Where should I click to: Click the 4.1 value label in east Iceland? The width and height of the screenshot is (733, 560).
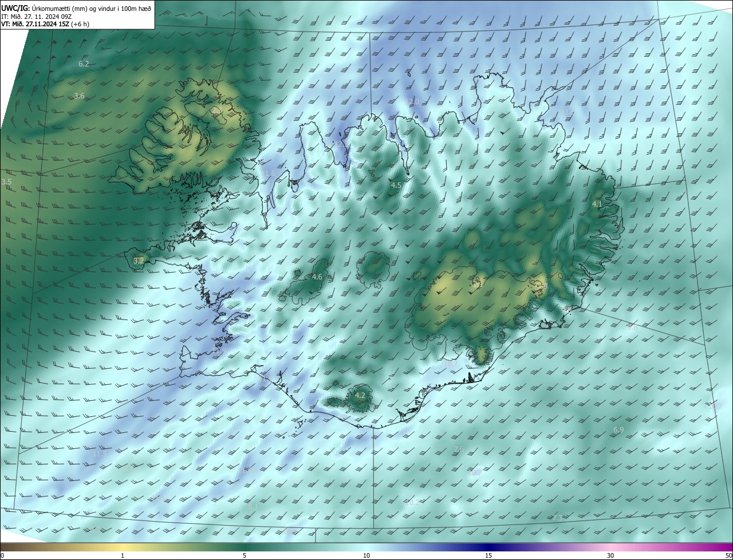tap(597, 204)
